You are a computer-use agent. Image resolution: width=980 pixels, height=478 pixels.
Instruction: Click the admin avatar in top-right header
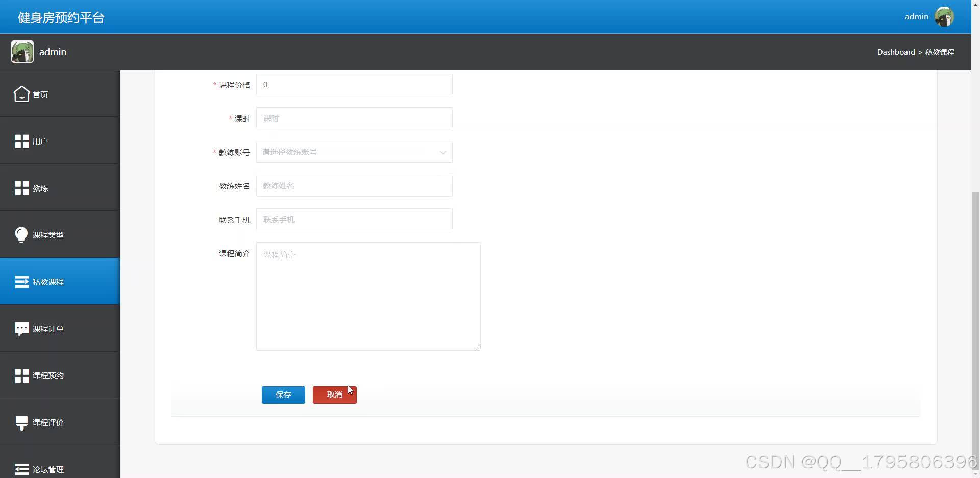[x=944, y=17]
